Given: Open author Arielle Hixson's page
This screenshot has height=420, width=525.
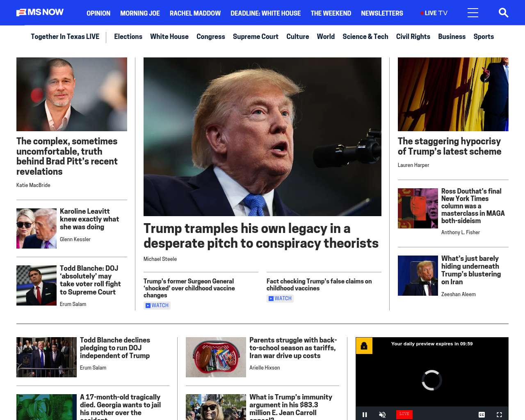Looking at the screenshot, I should 265,368.
